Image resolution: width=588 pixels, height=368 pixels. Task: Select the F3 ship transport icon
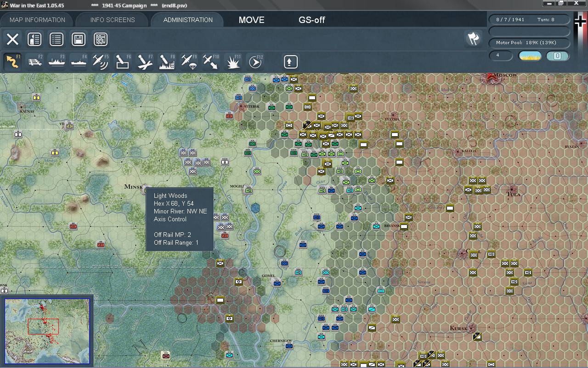[x=57, y=62]
